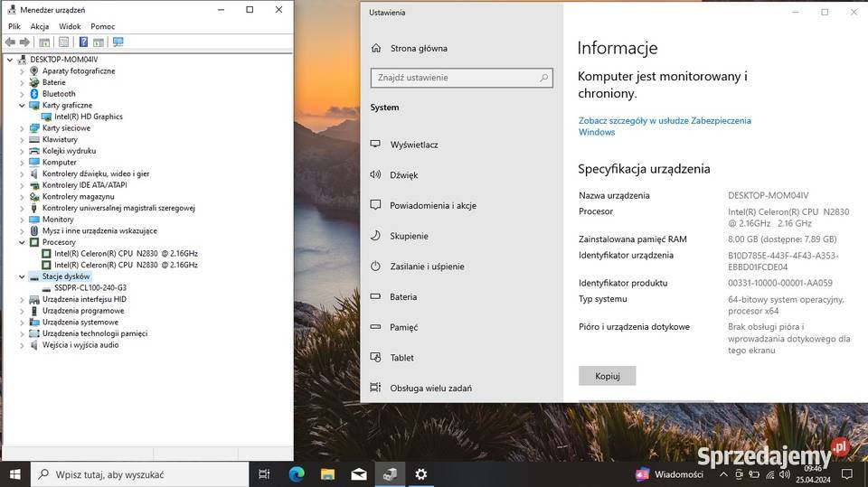Expand the Monitory node
This screenshot has height=487, width=868.
(x=22, y=220)
